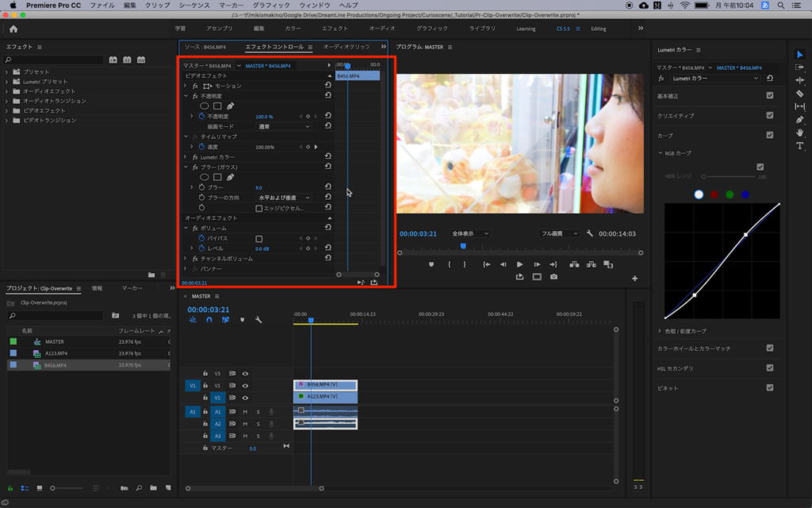Switch to the オーディオクリップ tab

tap(346, 47)
